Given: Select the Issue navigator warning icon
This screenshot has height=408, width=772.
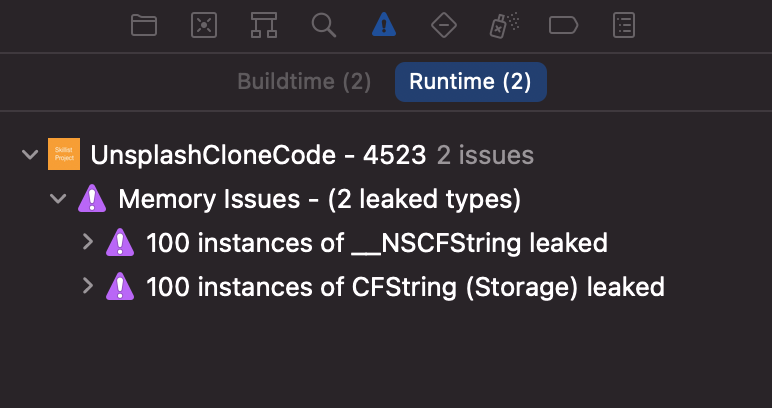Looking at the screenshot, I should (384, 25).
